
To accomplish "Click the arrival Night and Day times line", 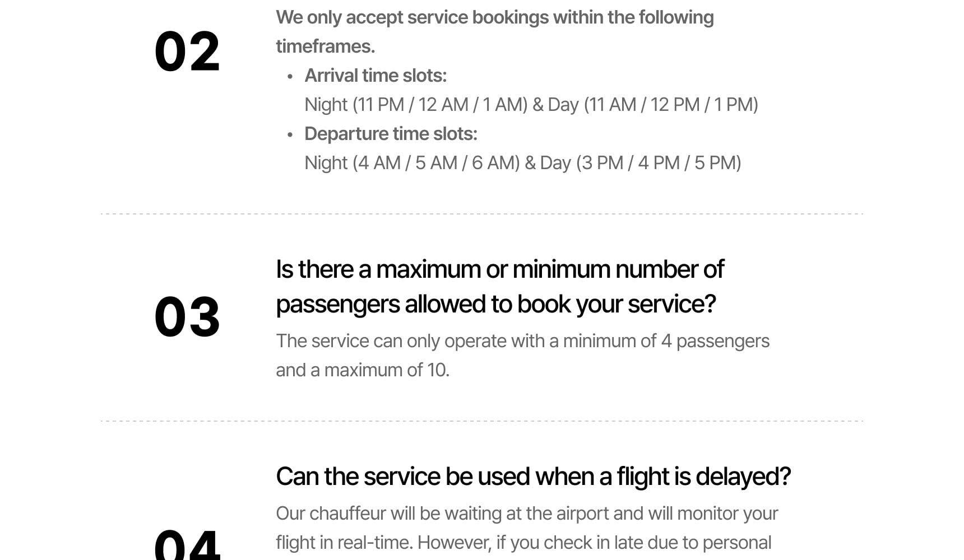I will [531, 105].
